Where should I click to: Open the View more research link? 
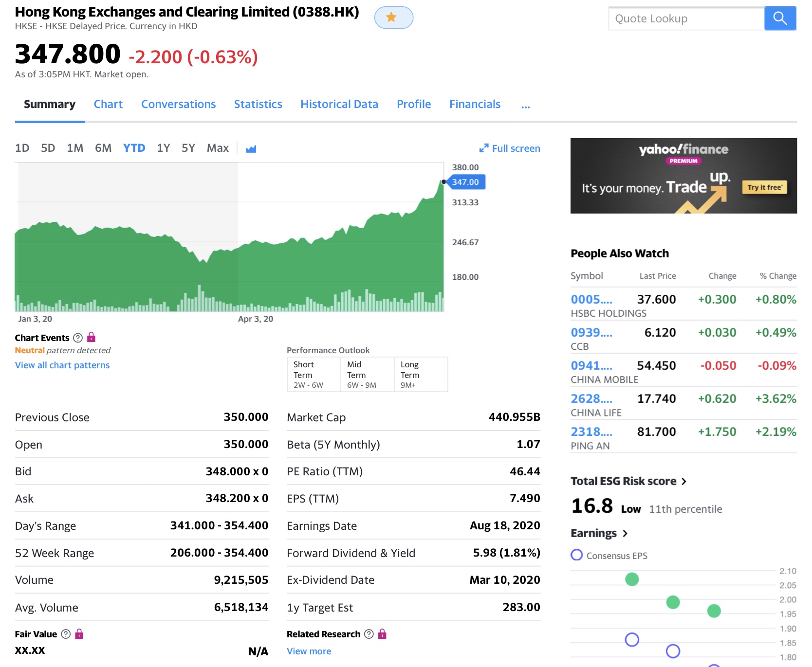pos(309,651)
